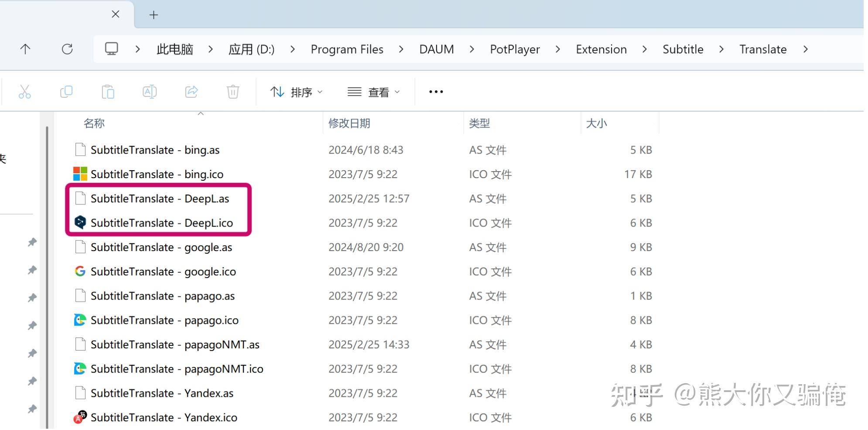Image resolution: width=868 pixels, height=430 pixels.
Task: Select file SubtitleTranslate - Yandex.ico
Action: pyautogui.click(x=164, y=418)
